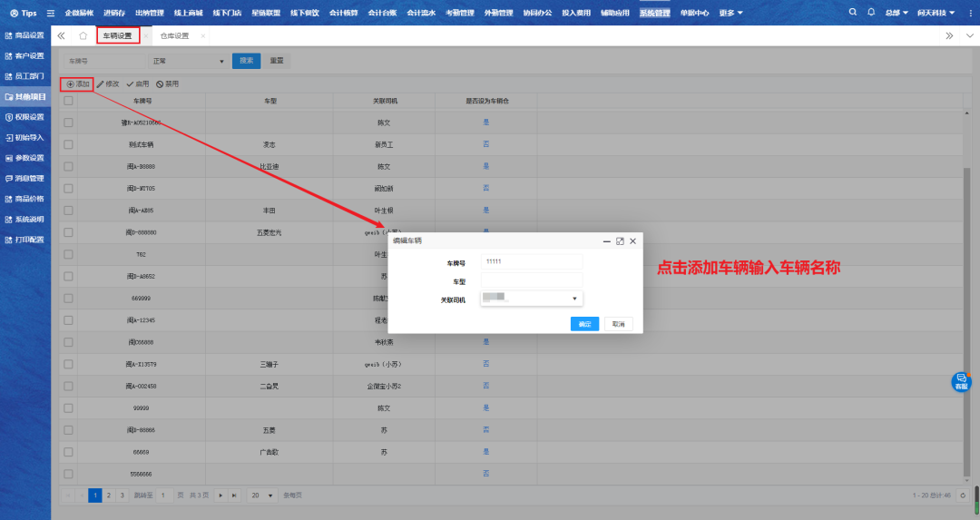Click the 取消 cancel button in dialog
The image size is (980, 520).
618,324
